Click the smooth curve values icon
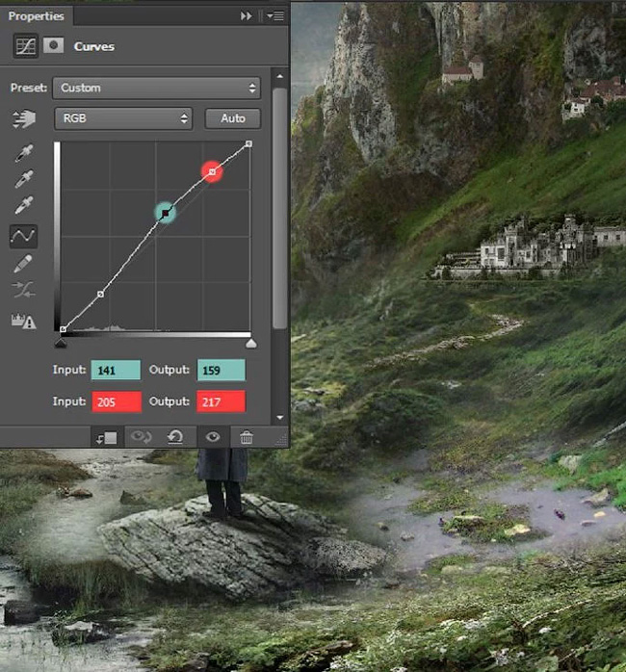Image resolution: width=626 pixels, height=672 pixels. 23,290
